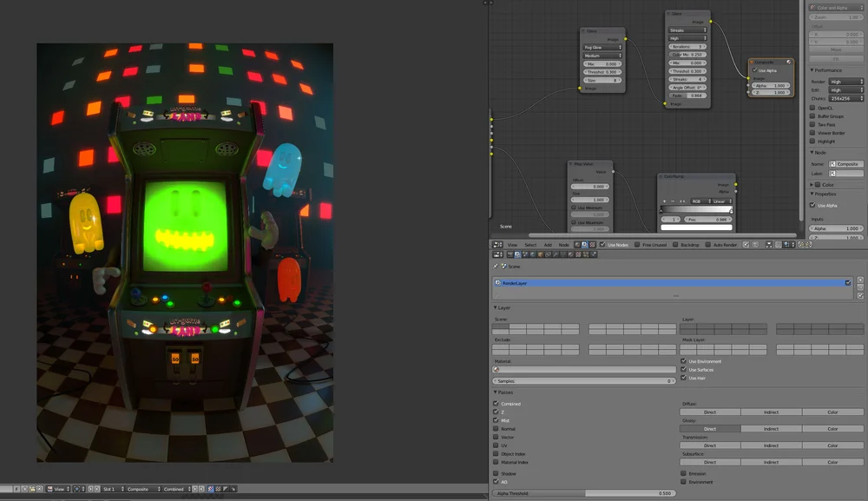Open the Node menu in node editor
This screenshot has width=868, height=501.
[563, 245]
